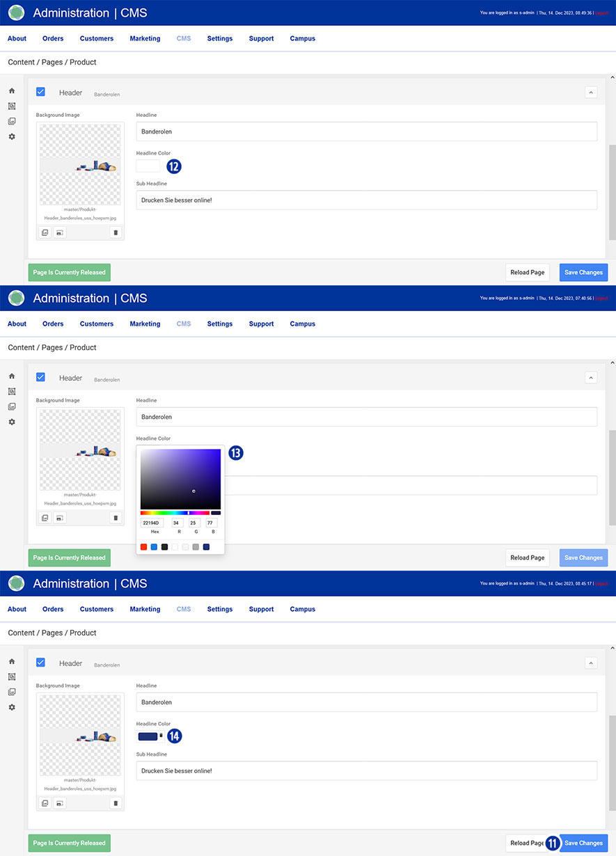The width and height of the screenshot is (616, 856).
Task: Pick the red preset swatch in the color picker
Action: [x=144, y=547]
